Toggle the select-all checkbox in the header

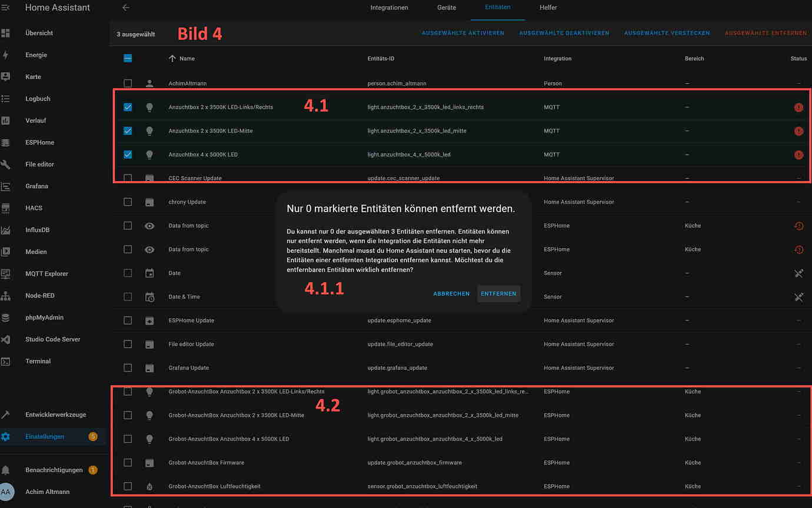pyautogui.click(x=127, y=58)
